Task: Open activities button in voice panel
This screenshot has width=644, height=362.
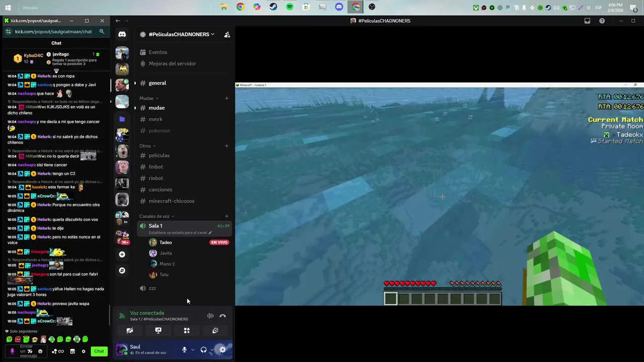Action: (187, 330)
